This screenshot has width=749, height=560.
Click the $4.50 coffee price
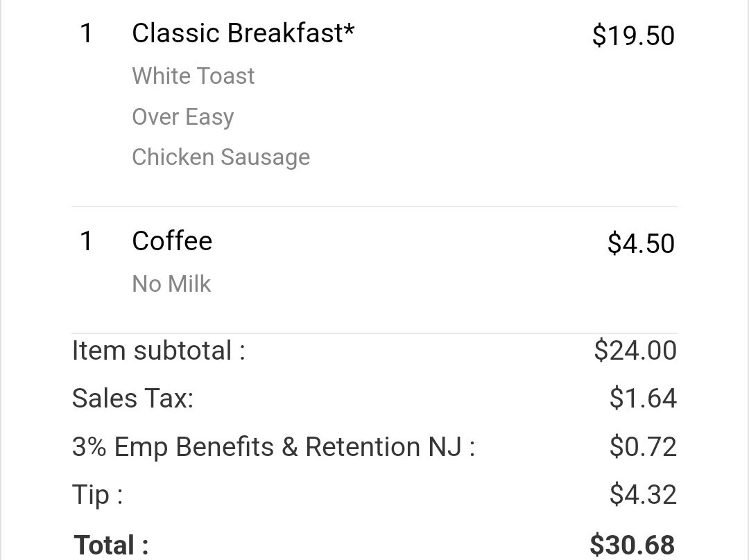coord(641,243)
